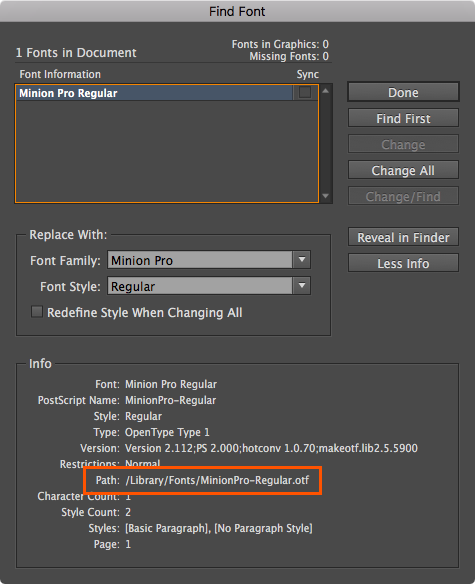Screen dimensions: 475x584
Task: Click the font list scrollbar track
Action: click(326, 143)
